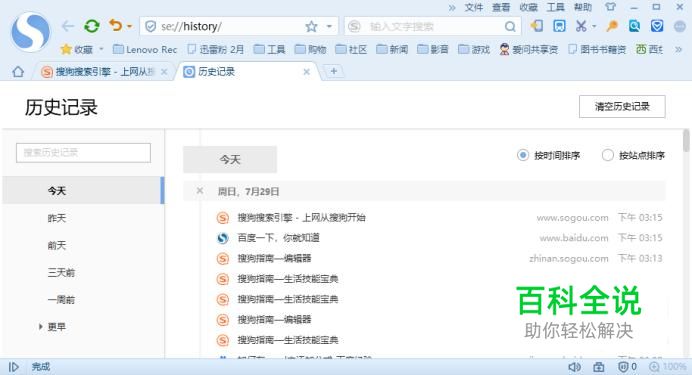Click the blue shield protection icon
The image size is (692, 375).
tap(657, 26)
